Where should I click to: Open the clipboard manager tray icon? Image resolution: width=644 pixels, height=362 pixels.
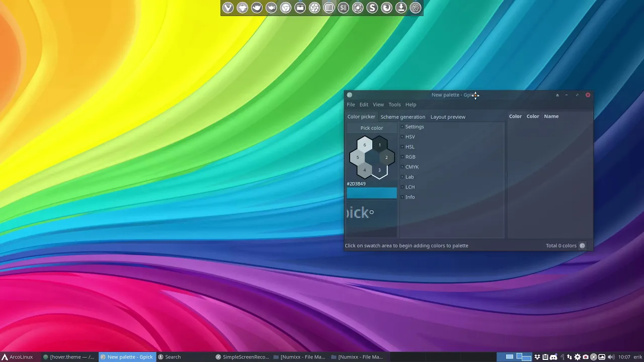click(545, 357)
